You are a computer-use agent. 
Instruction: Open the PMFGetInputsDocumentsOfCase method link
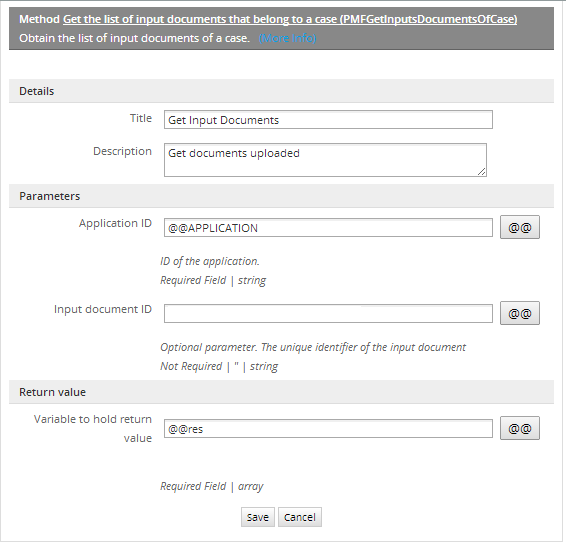290,19
